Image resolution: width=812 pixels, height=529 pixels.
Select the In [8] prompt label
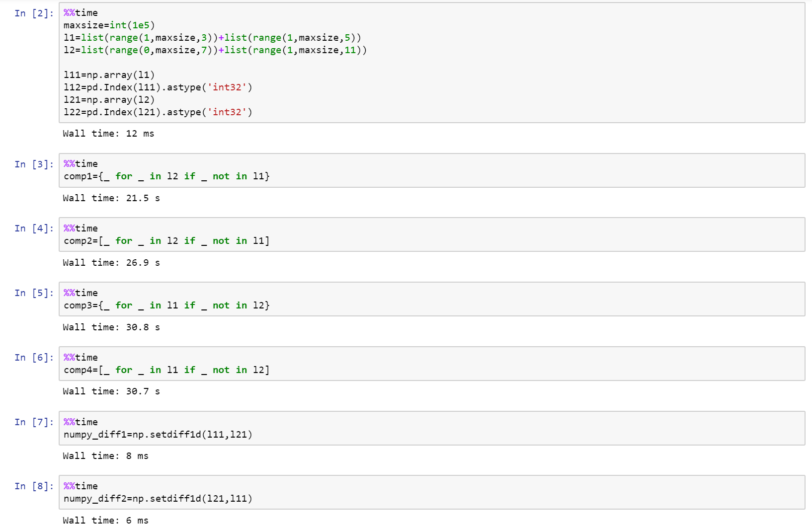34,486
